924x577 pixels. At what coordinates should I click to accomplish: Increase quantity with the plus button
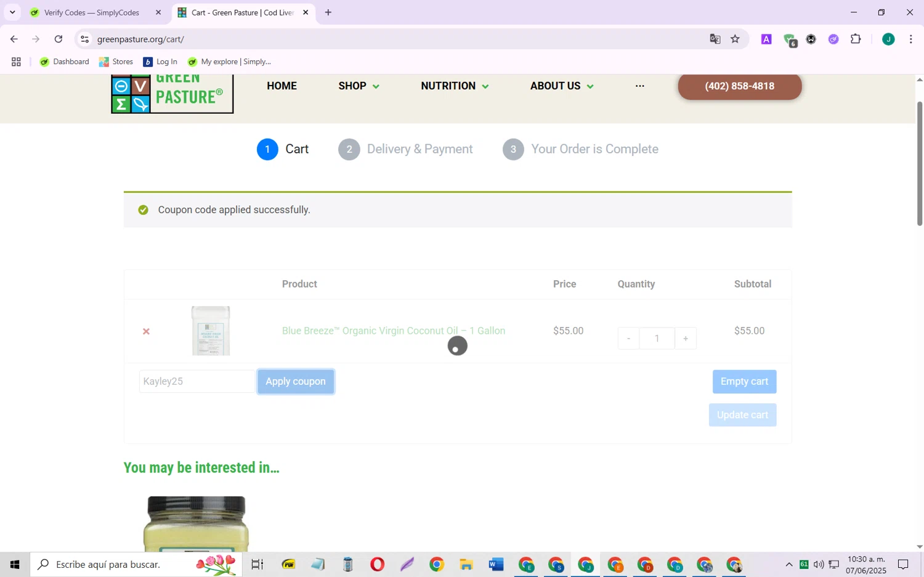click(x=686, y=339)
